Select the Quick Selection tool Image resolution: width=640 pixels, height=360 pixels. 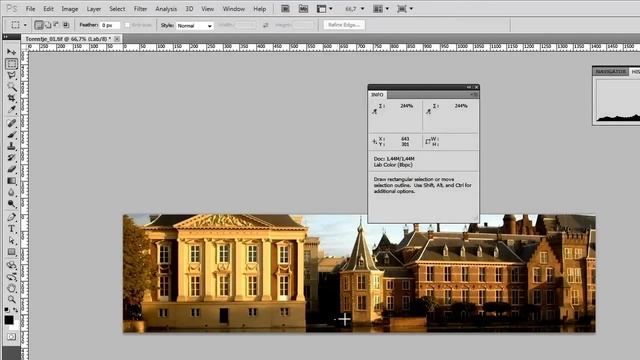click(11, 87)
